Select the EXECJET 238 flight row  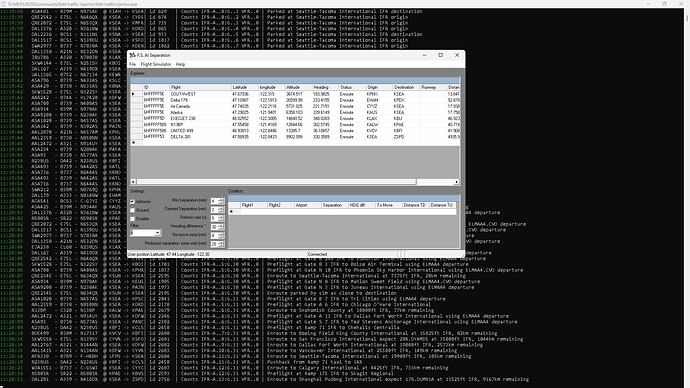(295, 118)
